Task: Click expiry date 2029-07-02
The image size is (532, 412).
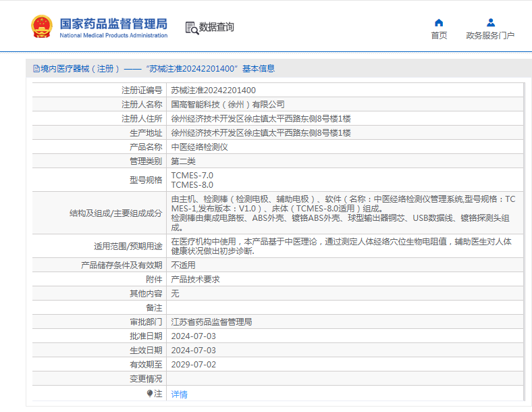Action: pos(193,365)
